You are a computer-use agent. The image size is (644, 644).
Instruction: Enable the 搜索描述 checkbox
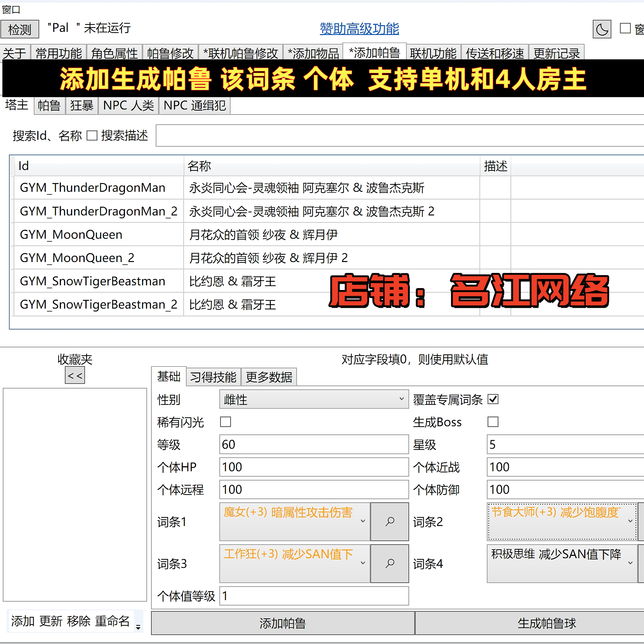pyautogui.click(x=92, y=135)
